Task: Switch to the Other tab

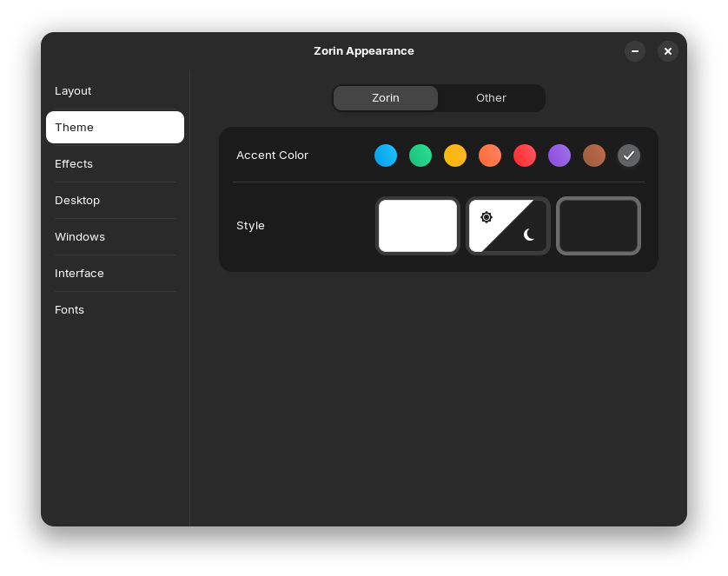Action: tap(491, 98)
